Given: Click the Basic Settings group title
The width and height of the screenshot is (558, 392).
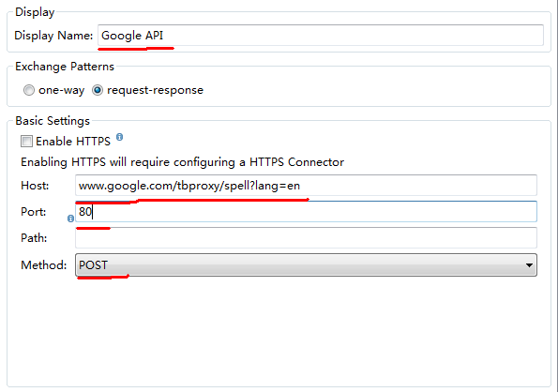Looking at the screenshot, I should point(53,121).
